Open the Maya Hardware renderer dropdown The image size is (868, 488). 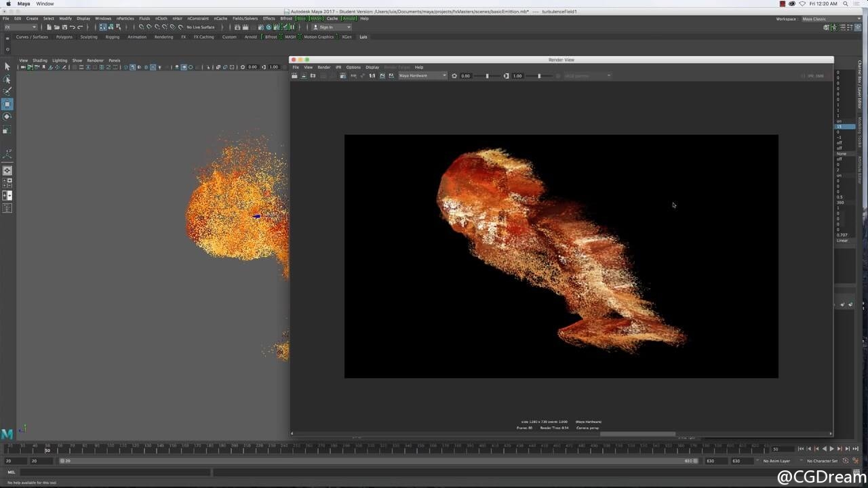422,76
